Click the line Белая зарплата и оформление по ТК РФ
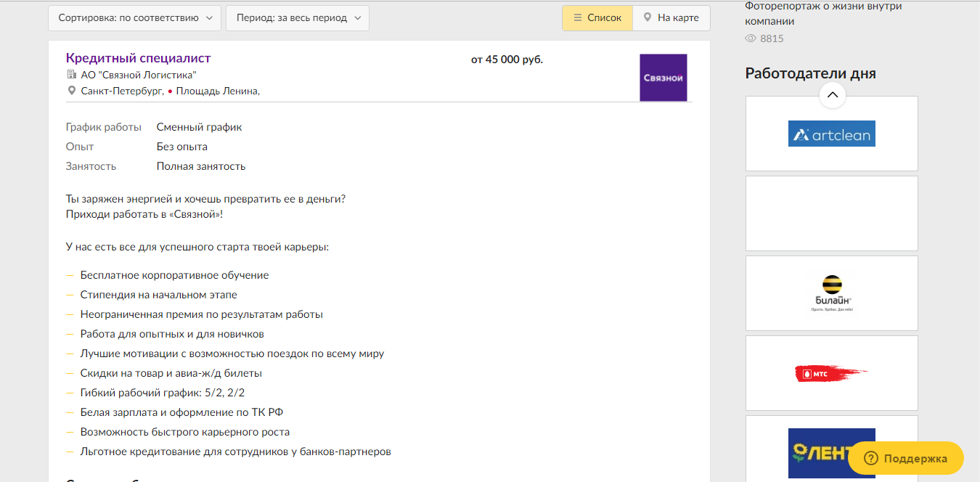980x482 pixels. coord(181,412)
